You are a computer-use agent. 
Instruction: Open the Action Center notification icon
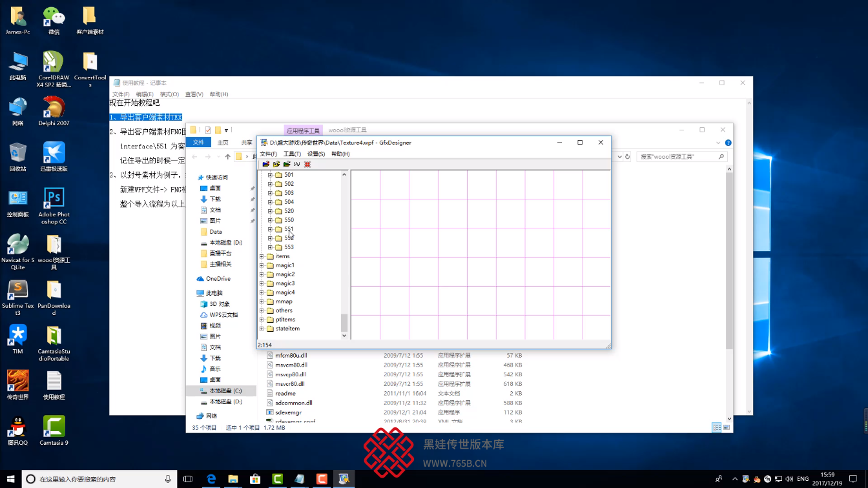(x=852, y=479)
